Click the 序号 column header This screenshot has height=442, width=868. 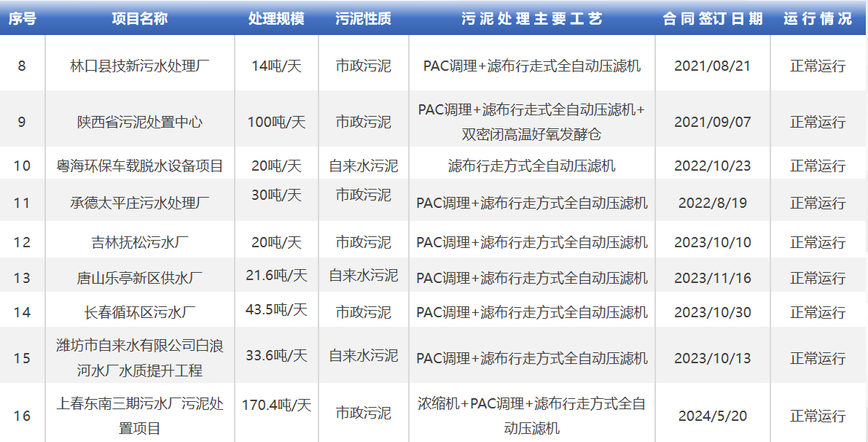(x=22, y=18)
